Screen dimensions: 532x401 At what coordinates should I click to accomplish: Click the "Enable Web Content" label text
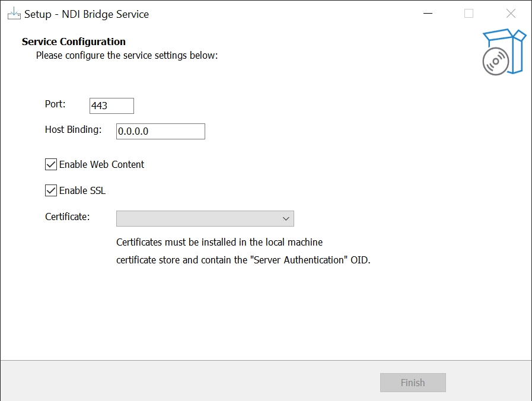[101, 164]
